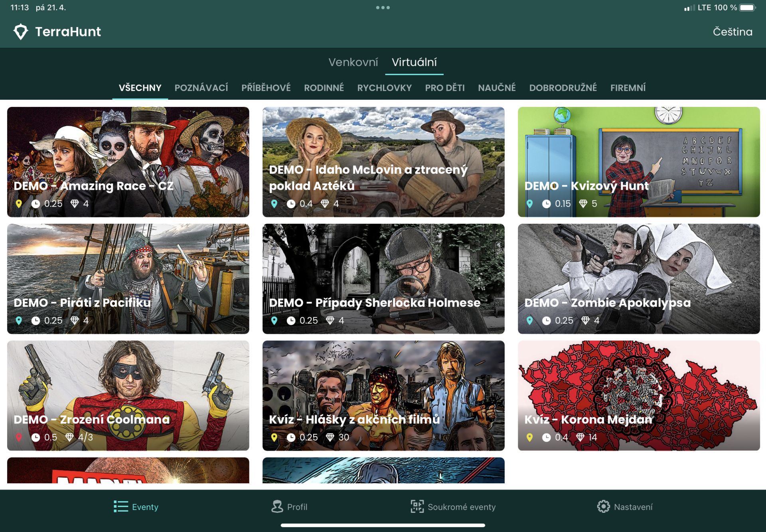Open the Nastavení gear icon

[x=603, y=506]
